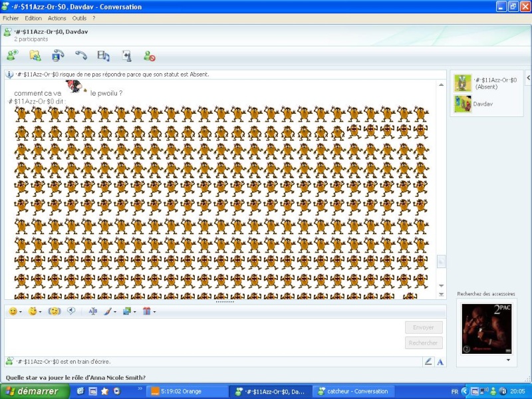Start a webcam video call

[x=58, y=55]
